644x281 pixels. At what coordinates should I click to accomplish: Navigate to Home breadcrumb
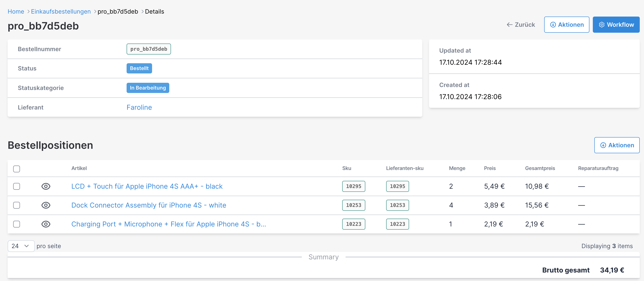coord(16,11)
